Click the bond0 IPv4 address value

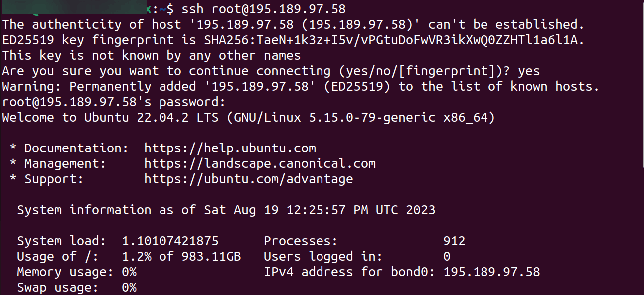[491, 272]
